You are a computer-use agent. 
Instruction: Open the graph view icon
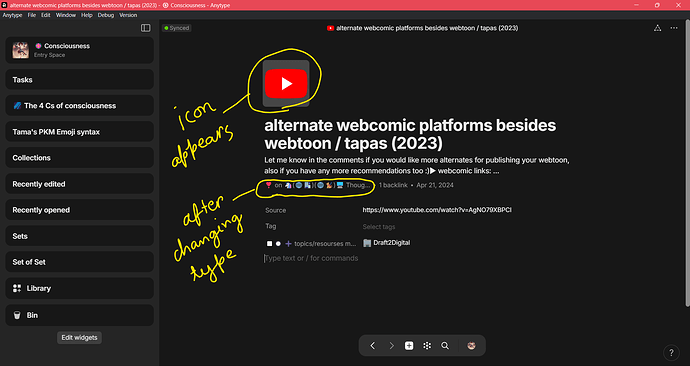coord(427,346)
